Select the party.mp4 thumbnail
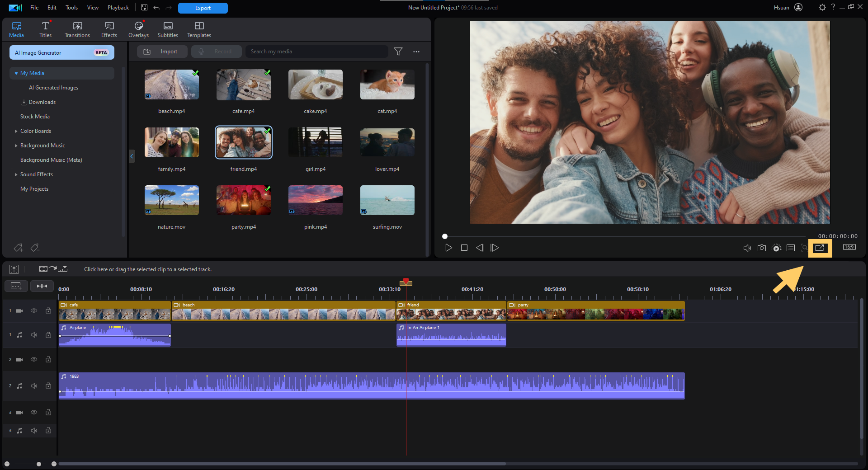This screenshot has height=470, width=868. 243,200
